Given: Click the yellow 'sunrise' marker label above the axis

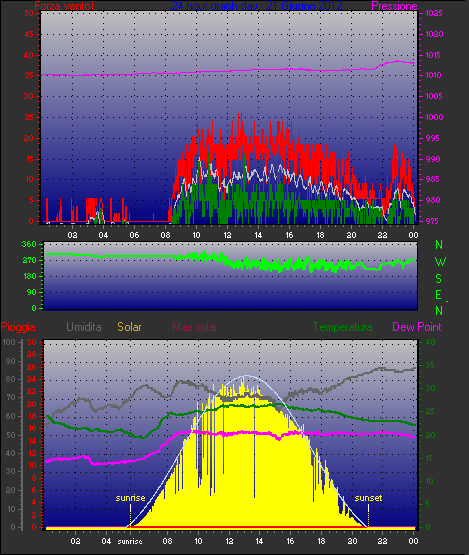Looking at the screenshot, I should pos(130,498).
